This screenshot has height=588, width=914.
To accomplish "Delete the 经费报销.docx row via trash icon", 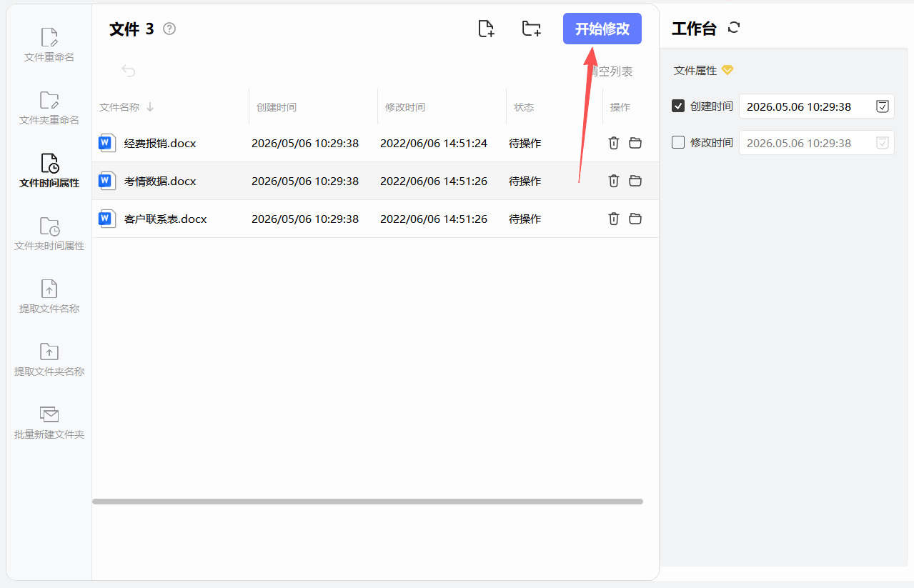I will [x=613, y=143].
